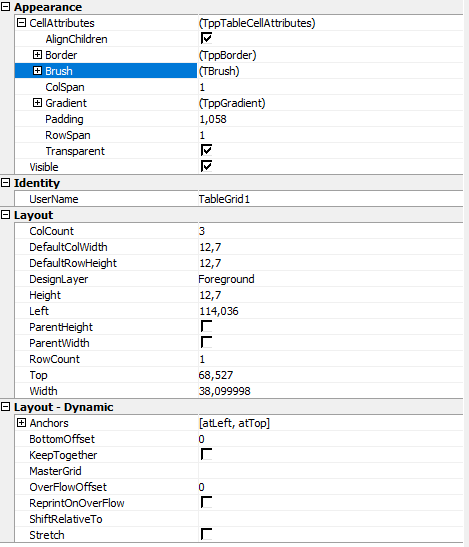The image size is (469, 547).
Task: Collapse the Layout category
Action: (x=6, y=215)
